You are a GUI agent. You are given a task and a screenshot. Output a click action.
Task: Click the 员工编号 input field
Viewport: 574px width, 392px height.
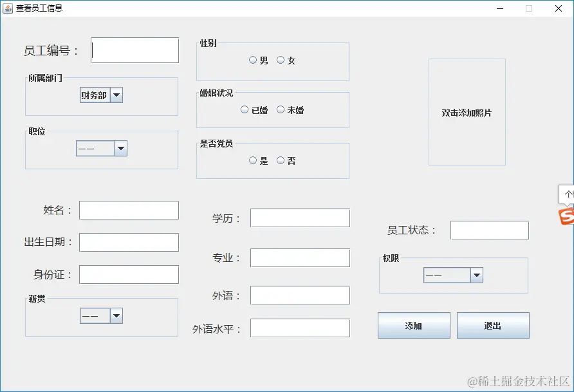click(x=134, y=50)
